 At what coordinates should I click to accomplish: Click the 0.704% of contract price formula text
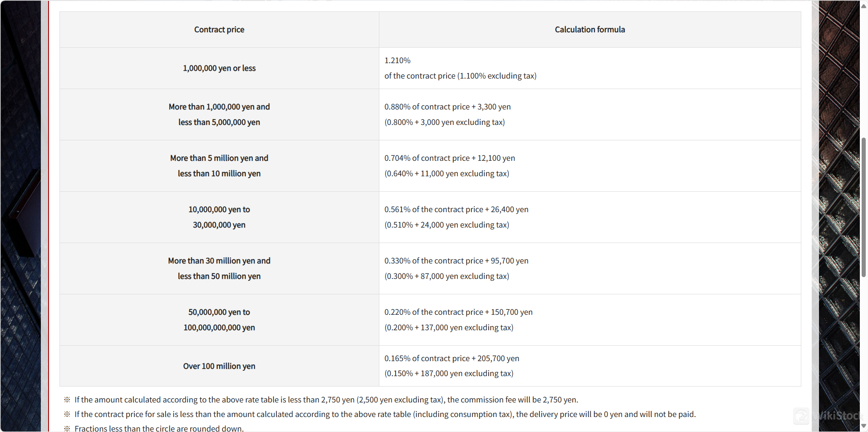[449, 158]
